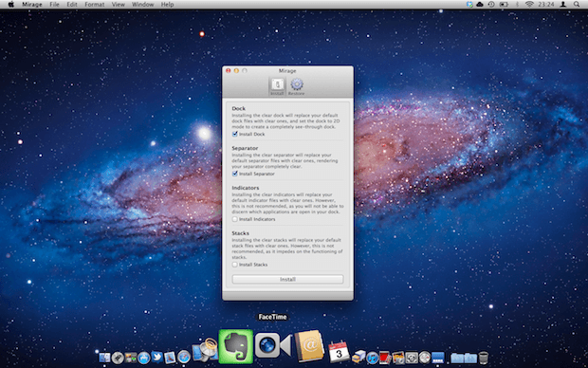This screenshot has height=368, width=588.
Task: Open the Edit menu
Action: point(72,5)
